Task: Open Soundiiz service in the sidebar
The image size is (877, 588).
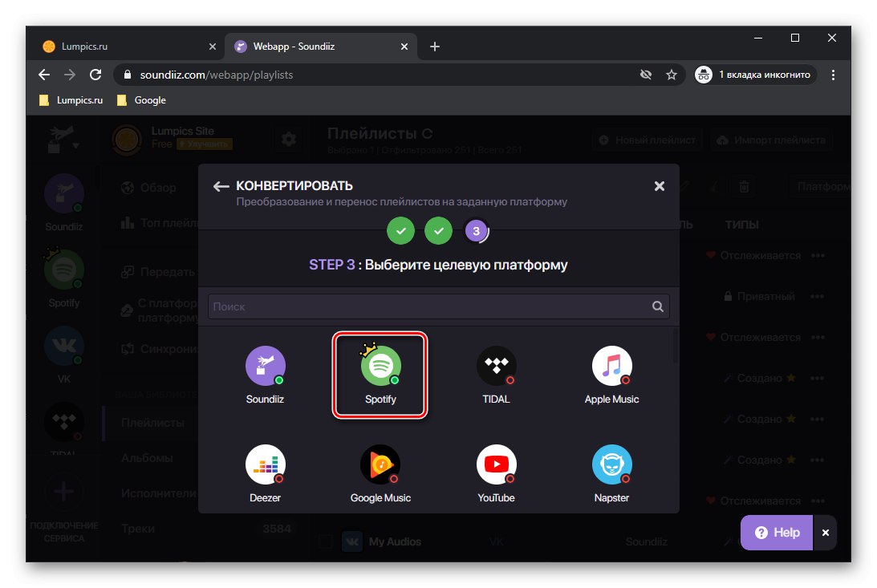Action: click(63, 204)
